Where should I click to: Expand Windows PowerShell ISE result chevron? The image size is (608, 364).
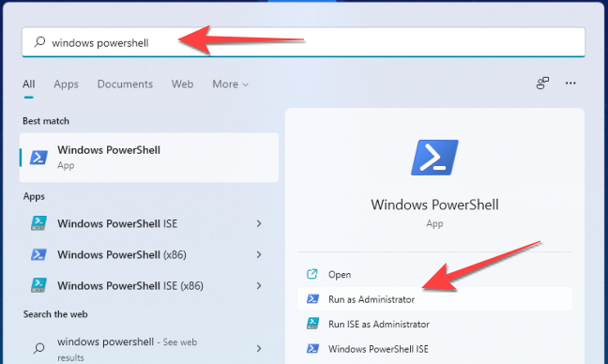pyautogui.click(x=259, y=223)
